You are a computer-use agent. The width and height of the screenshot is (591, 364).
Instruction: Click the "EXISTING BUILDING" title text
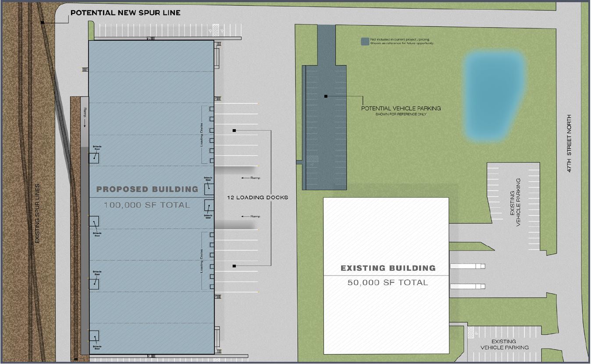click(x=388, y=268)
